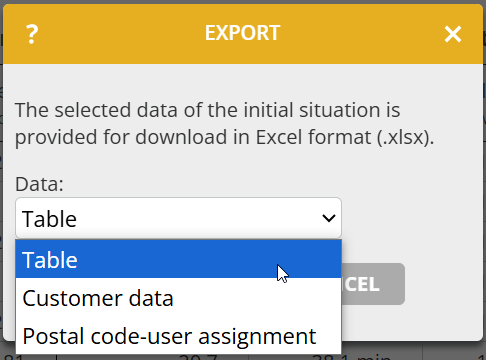Click the blank space below the EXPORT header
The height and width of the screenshot is (360, 486).
(x=243, y=82)
